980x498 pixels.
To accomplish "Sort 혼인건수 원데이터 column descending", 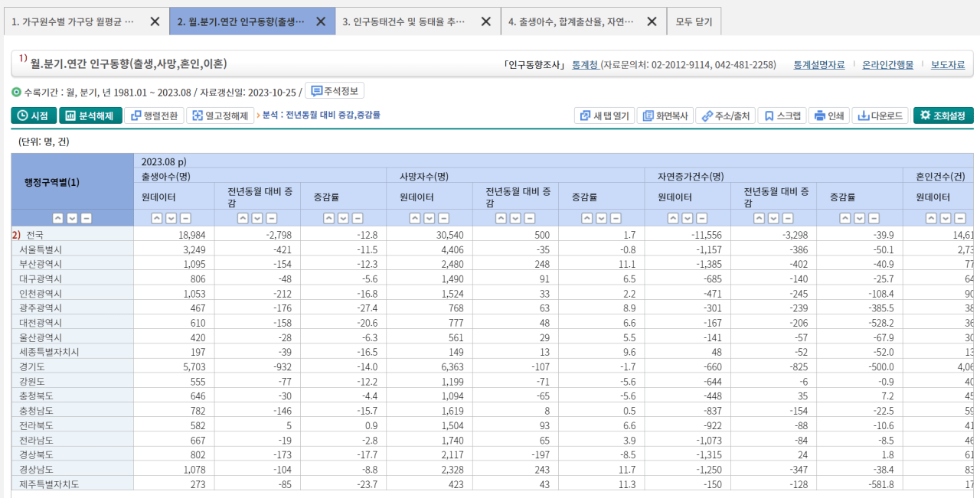I will pos(946,218).
